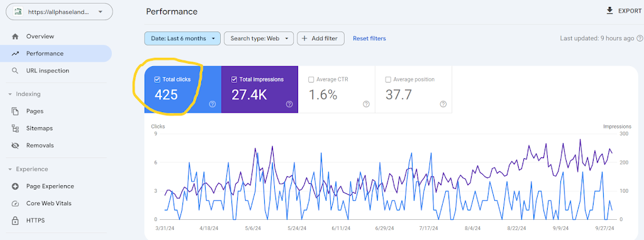Click help icon next to Last updated
Viewport: 644px width, 240px height.
coord(640,38)
